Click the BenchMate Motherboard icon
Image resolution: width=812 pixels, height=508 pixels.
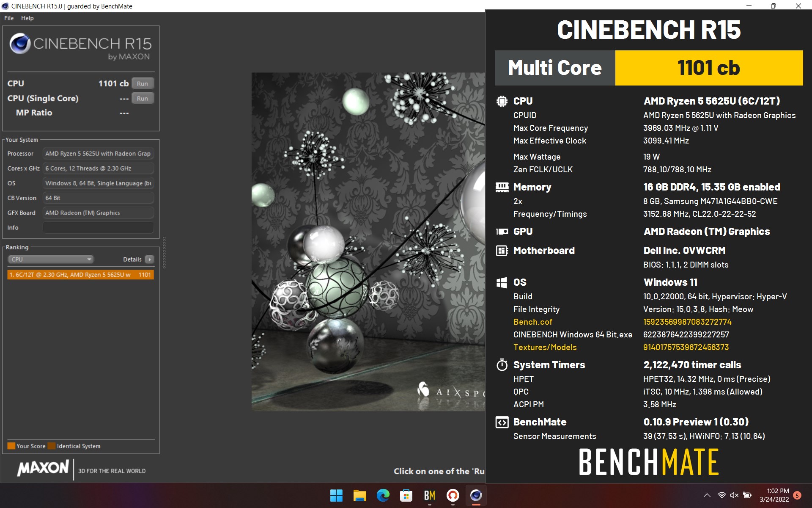coord(502,251)
